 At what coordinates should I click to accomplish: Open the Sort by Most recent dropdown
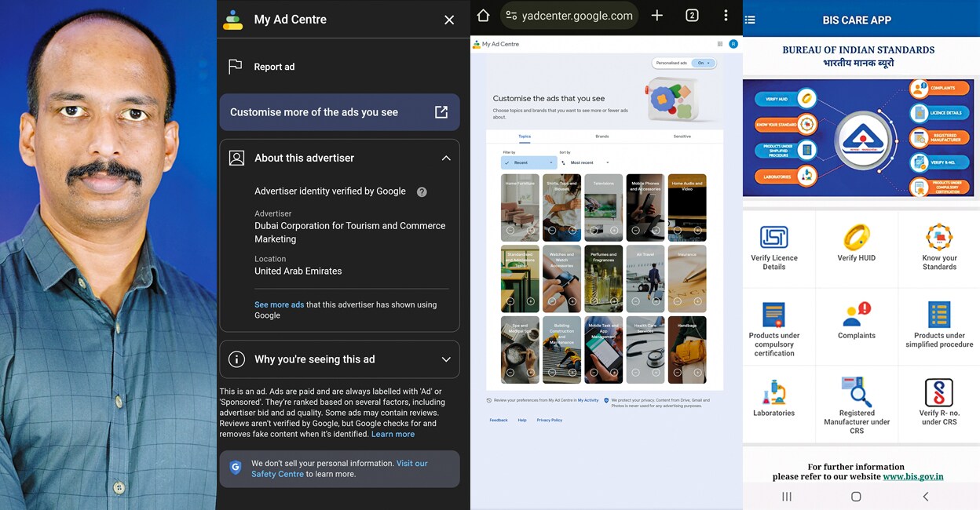[585, 162]
